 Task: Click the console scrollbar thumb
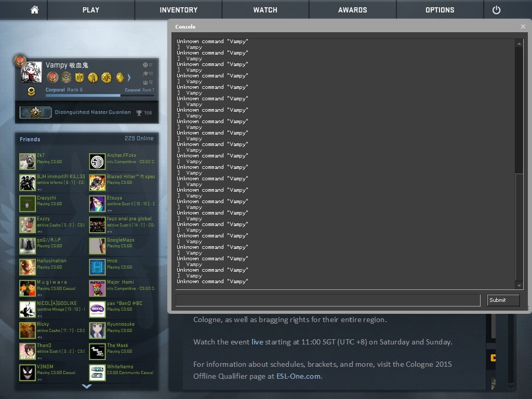[519, 228]
